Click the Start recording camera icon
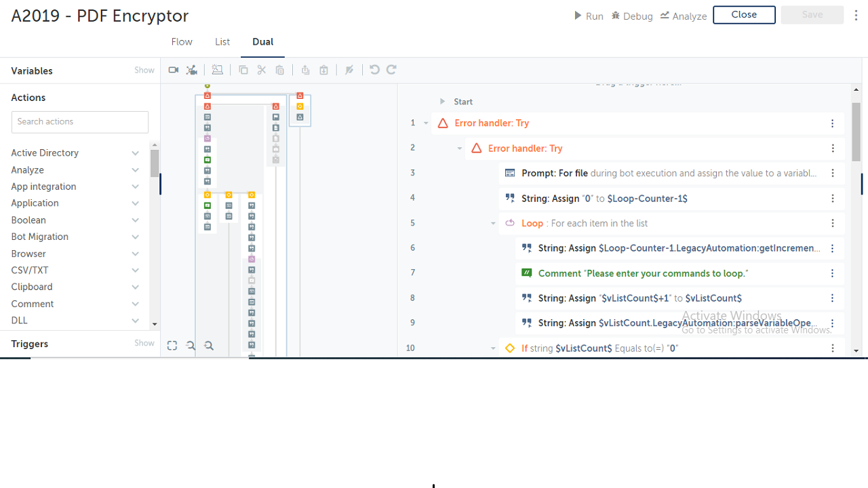The image size is (868, 488). (x=174, y=70)
